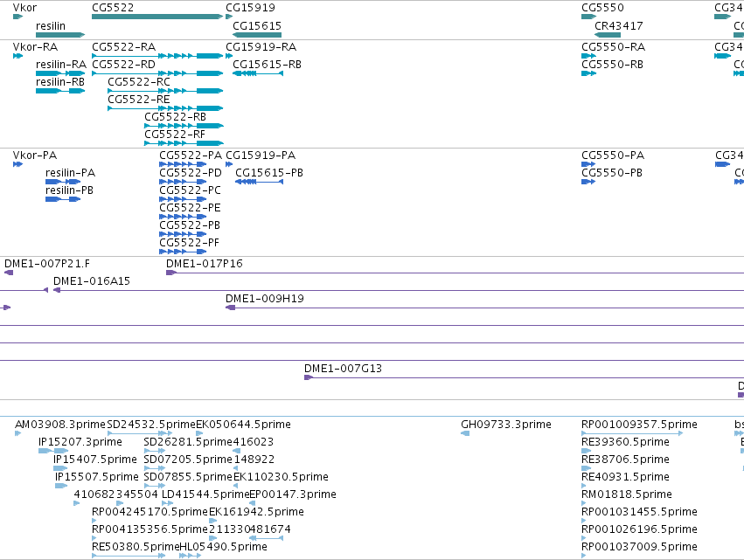This screenshot has height=560, width=744.
Task: Select the DME1-007G13 clone label
Action: pyautogui.click(x=343, y=369)
